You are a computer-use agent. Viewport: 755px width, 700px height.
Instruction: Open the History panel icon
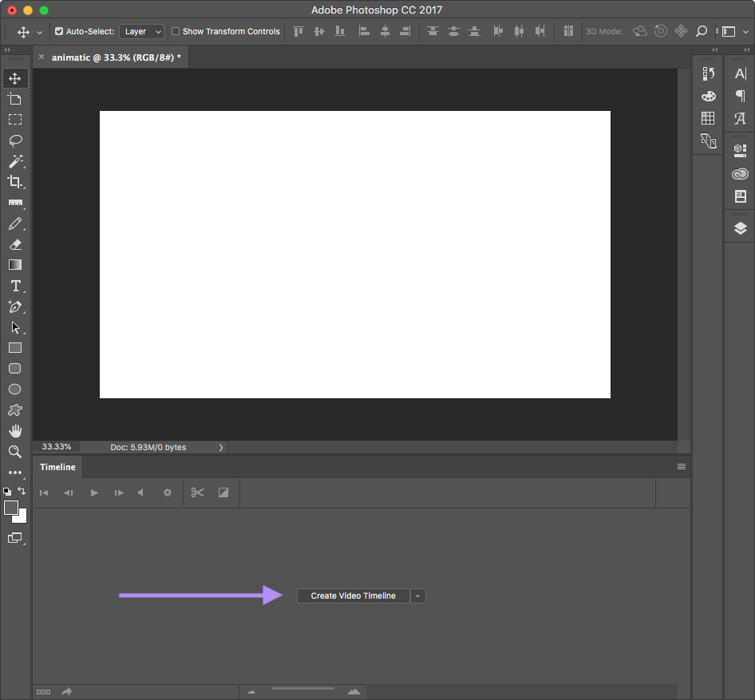[708, 73]
